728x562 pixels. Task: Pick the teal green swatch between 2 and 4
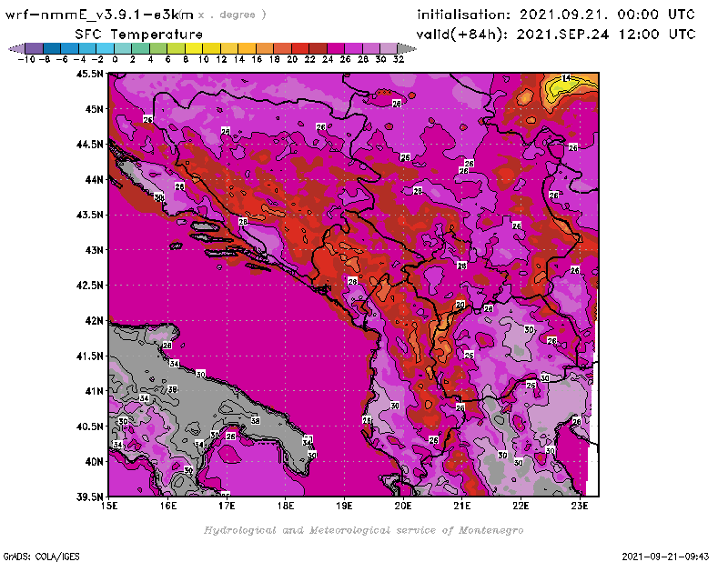point(140,48)
